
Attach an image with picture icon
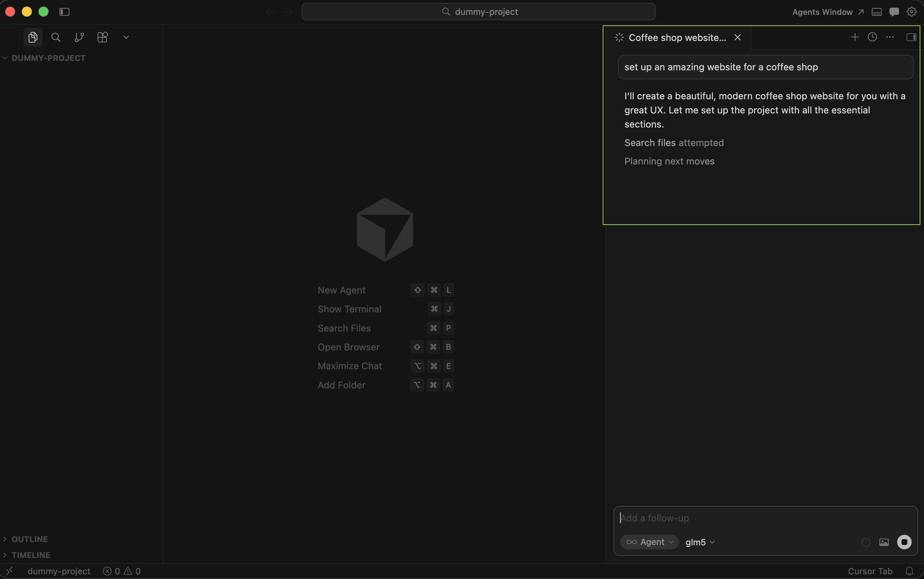click(x=884, y=542)
